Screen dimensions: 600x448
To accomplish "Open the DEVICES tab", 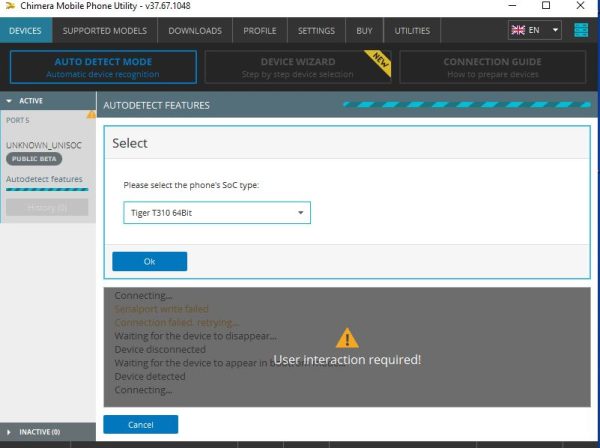I will point(25,31).
